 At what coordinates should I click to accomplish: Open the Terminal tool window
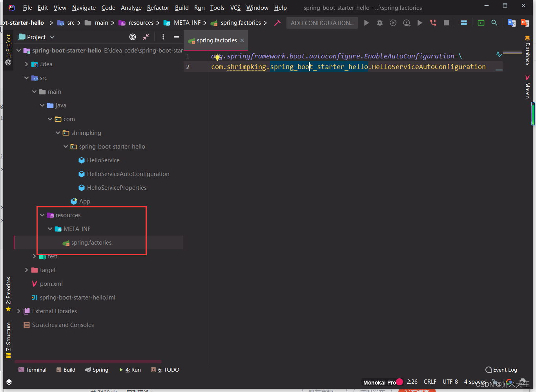(32, 370)
